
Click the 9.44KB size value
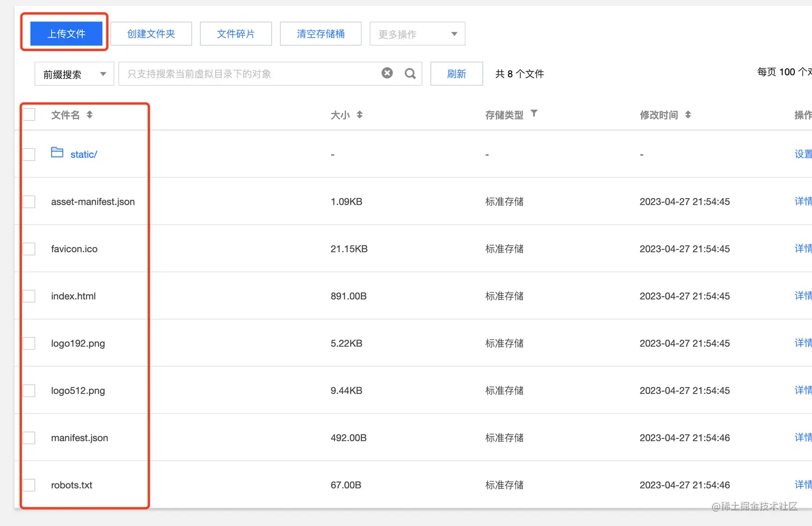(x=346, y=391)
